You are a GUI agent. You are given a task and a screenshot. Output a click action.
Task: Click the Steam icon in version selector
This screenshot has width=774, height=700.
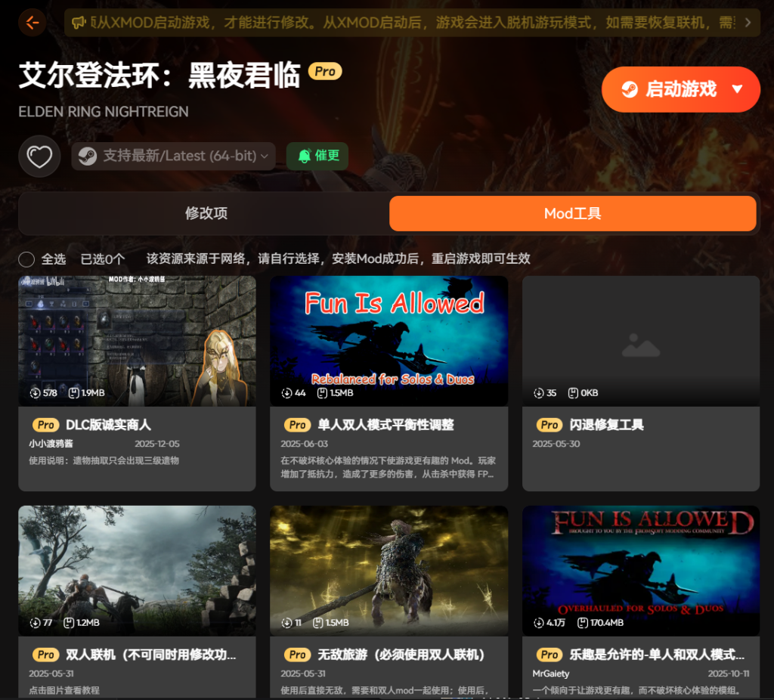point(88,156)
